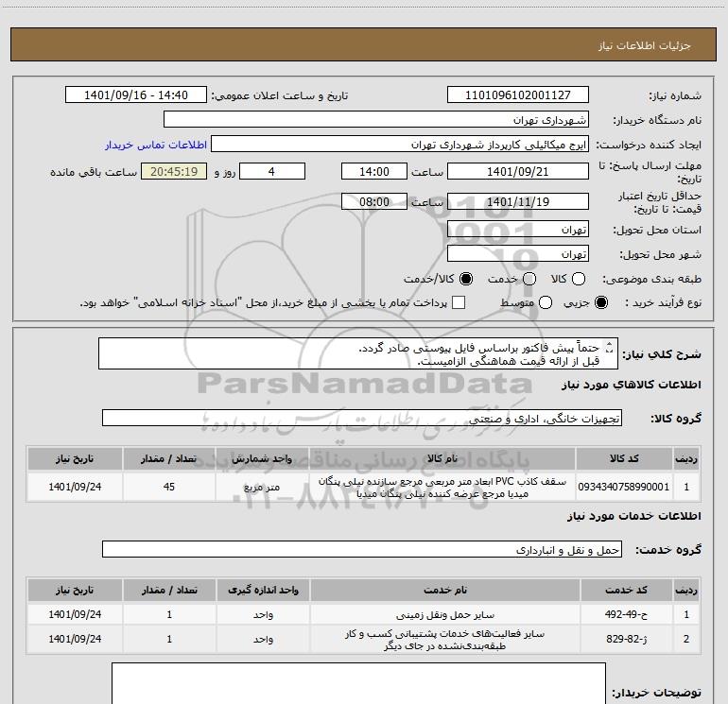Step the description text area scroll arrows
Image resolution: width=728 pixels, height=704 pixels.
[610, 348]
